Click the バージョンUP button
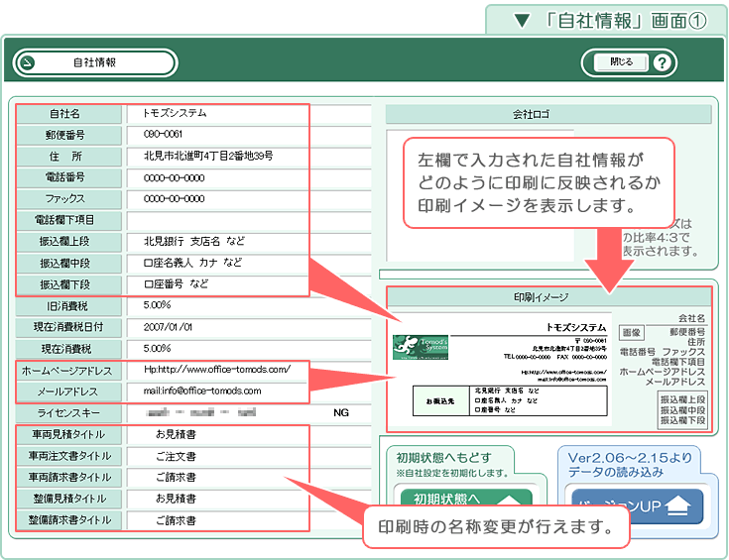 tap(637, 505)
